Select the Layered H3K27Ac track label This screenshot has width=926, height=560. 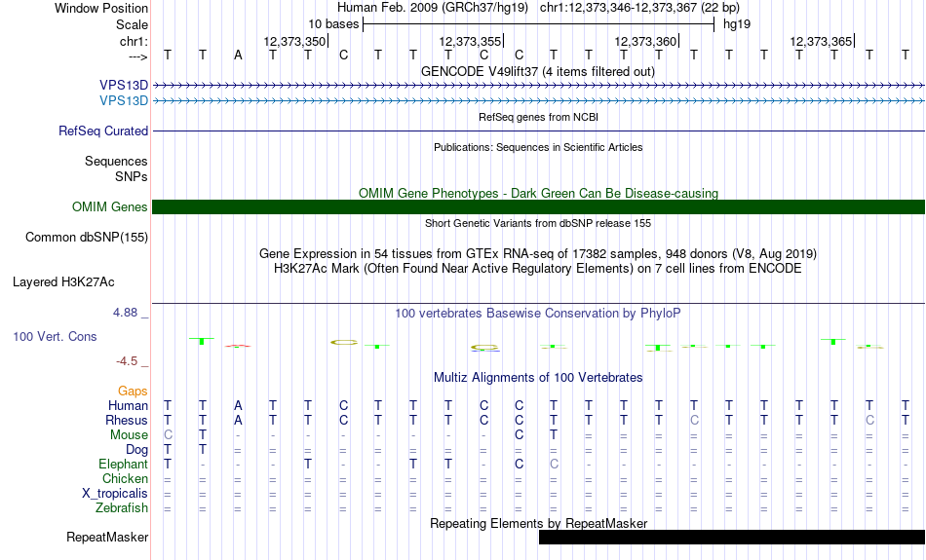pyautogui.click(x=63, y=282)
